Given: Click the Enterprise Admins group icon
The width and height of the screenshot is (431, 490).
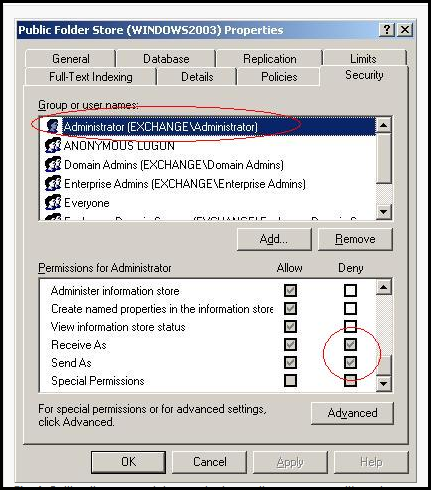Looking at the screenshot, I should [53, 183].
